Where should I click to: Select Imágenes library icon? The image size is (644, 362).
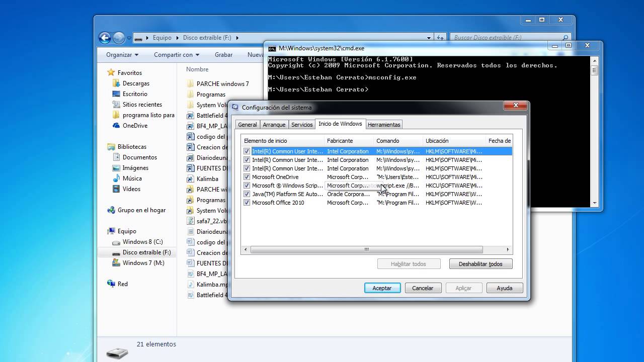116,168
